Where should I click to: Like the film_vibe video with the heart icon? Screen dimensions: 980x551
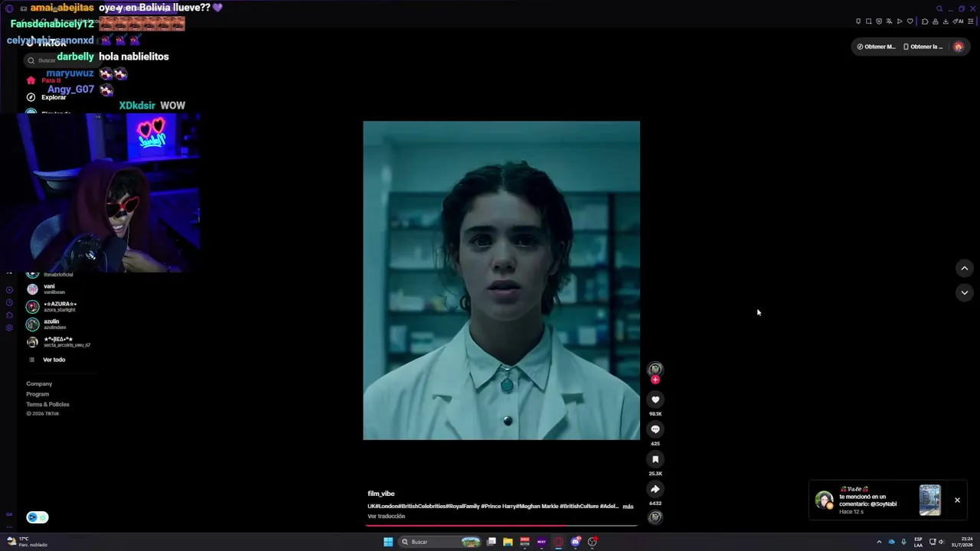(x=655, y=399)
